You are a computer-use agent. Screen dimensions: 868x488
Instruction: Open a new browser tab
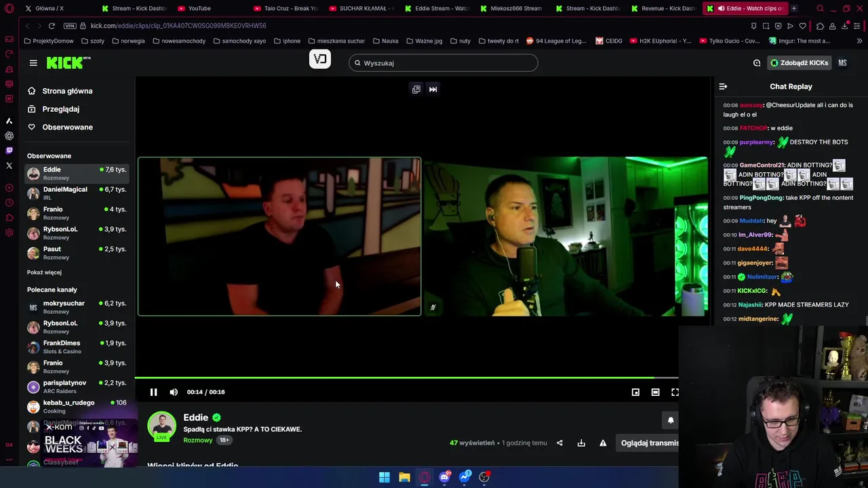[x=794, y=8]
